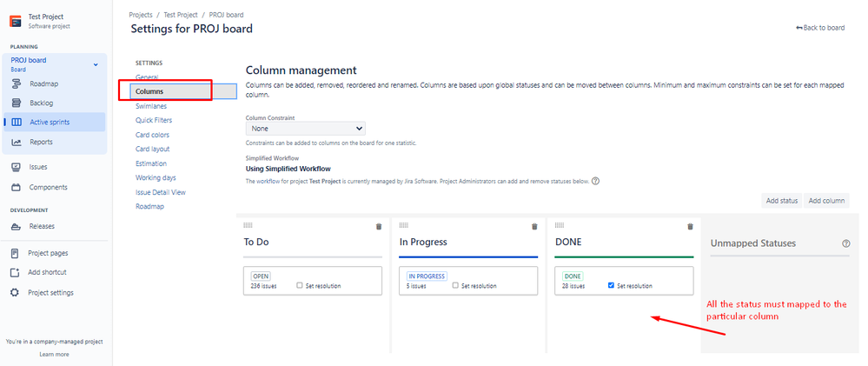Click the Project pages icon
The width and height of the screenshot is (868, 366).
tap(16, 253)
